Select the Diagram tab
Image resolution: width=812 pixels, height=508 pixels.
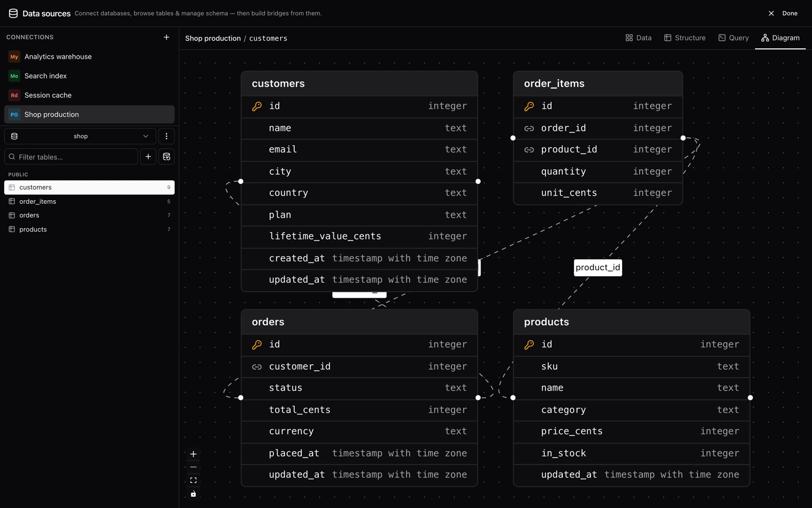point(780,38)
